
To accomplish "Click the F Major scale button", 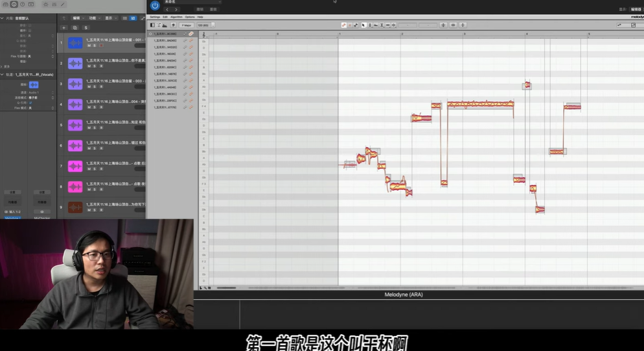I will click(185, 25).
